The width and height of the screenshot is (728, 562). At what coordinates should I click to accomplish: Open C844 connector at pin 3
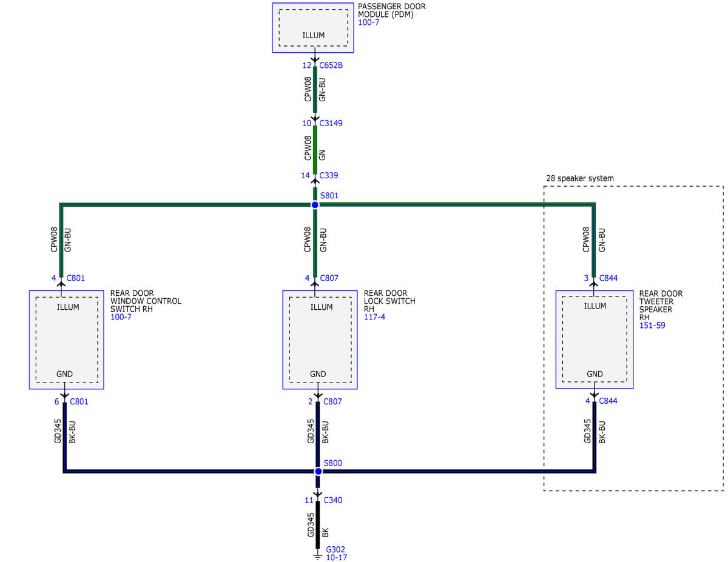click(608, 279)
